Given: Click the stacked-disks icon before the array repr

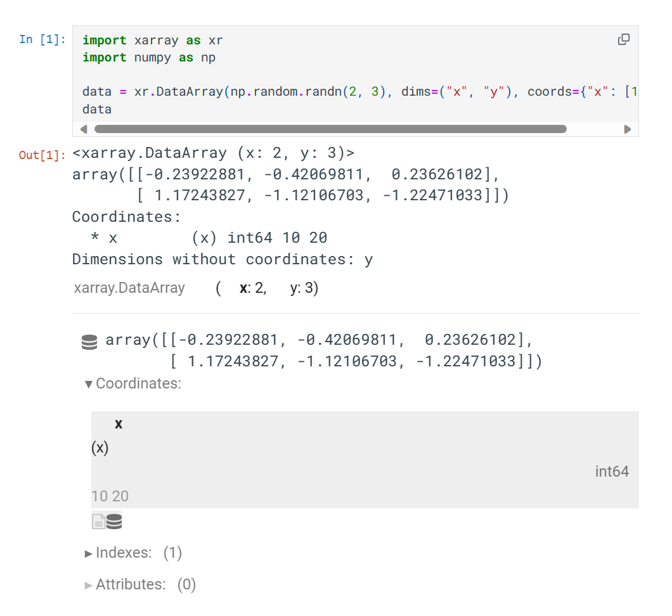Looking at the screenshot, I should coord(89,341).
